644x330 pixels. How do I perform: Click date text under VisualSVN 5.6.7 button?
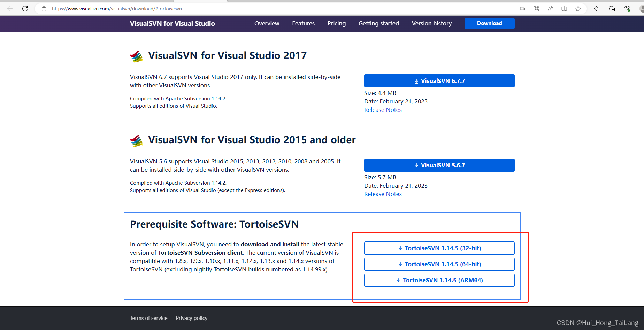click(396, 186)
